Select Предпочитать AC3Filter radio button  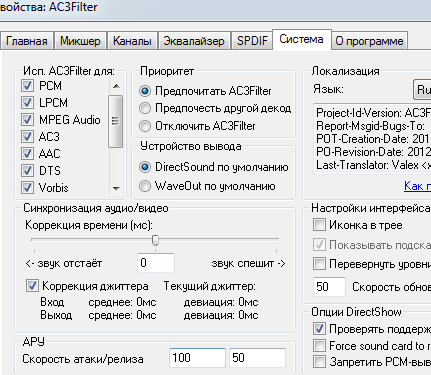(x=145, y=91)
